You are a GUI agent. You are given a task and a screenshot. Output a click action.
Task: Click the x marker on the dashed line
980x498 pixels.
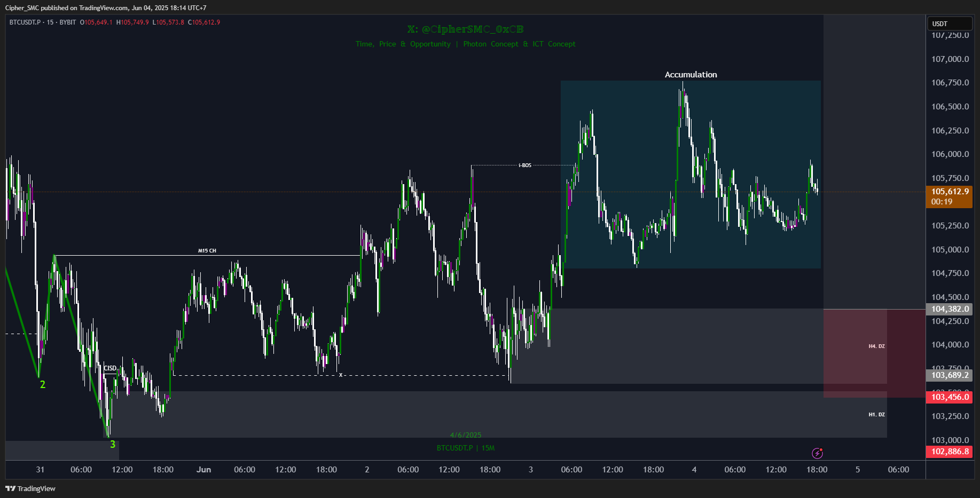pyautogui.click(x=341, y=375)
